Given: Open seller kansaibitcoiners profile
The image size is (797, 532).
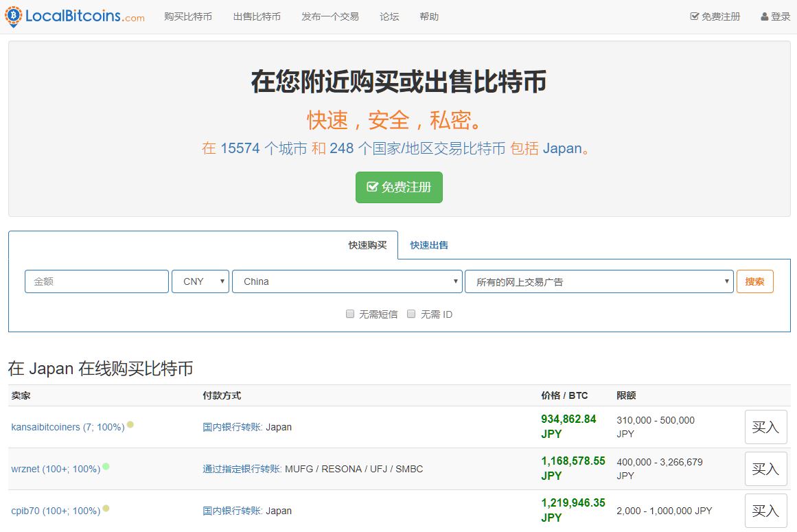Looking at the screenshot, I should tap(67, 428).
